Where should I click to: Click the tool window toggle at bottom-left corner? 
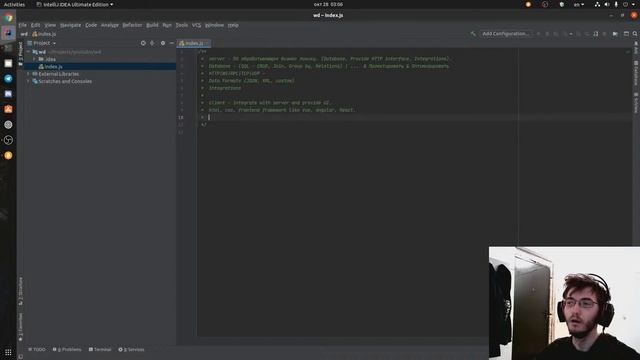click(x=21, y=356)
